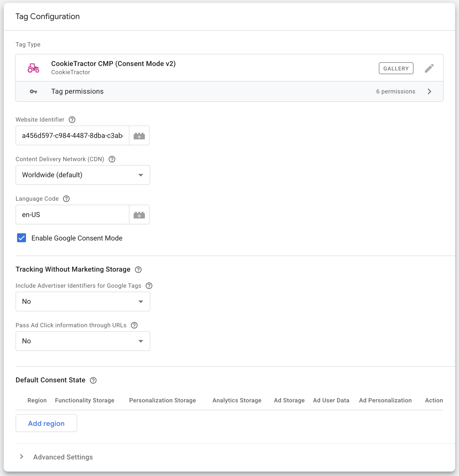Open Pass Ad Click information dropdown

tap(83, 341)
